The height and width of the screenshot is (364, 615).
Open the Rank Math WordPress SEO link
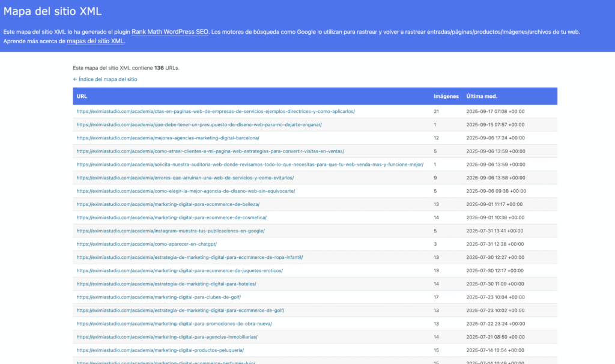(x=170, y=32)
